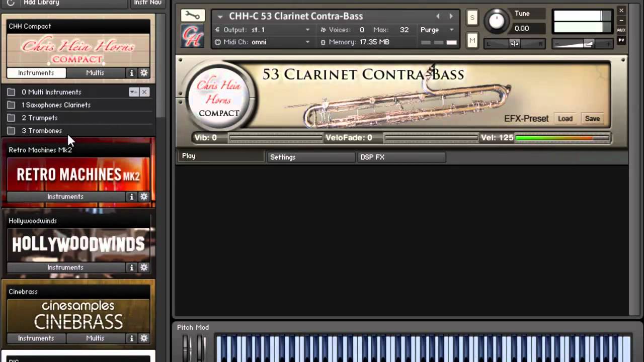
Task: Minimize the instrument header view
Action: click(621, 21)
